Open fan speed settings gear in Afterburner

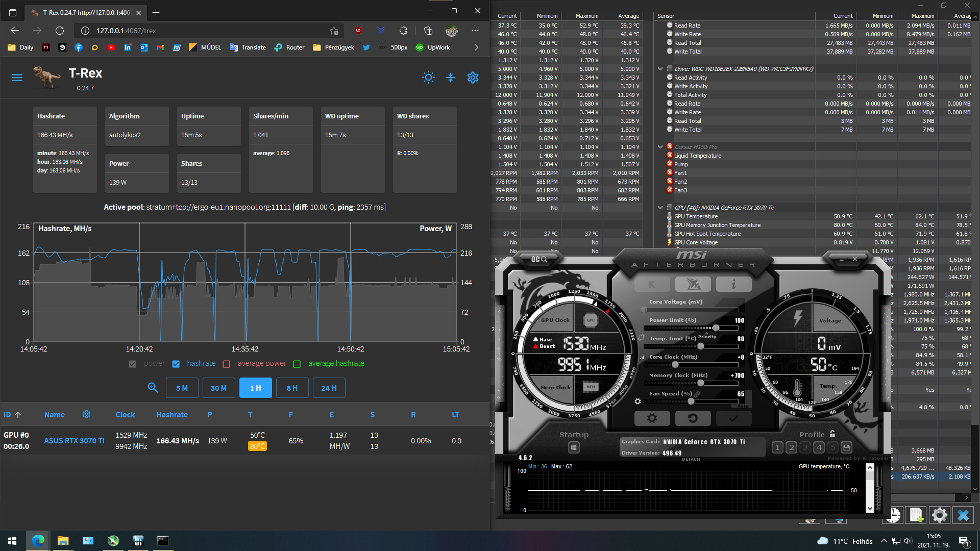tap(638, 402)
